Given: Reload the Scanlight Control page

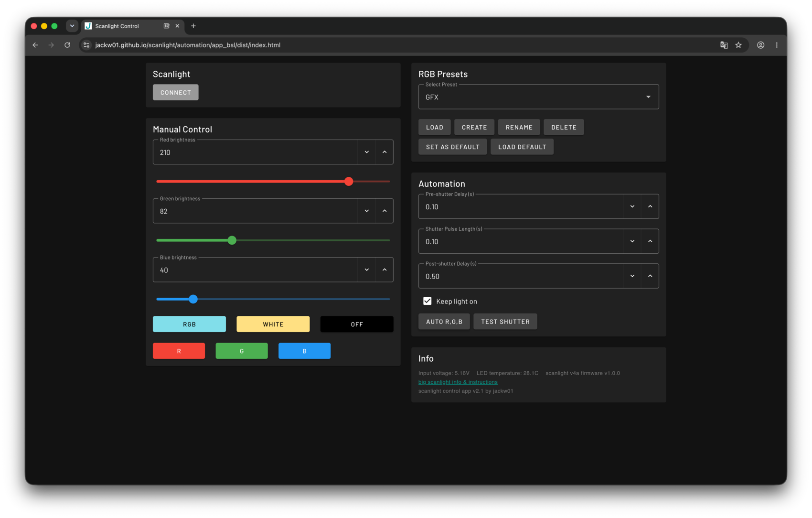Looking at the screenshot, I should [67, 45].
